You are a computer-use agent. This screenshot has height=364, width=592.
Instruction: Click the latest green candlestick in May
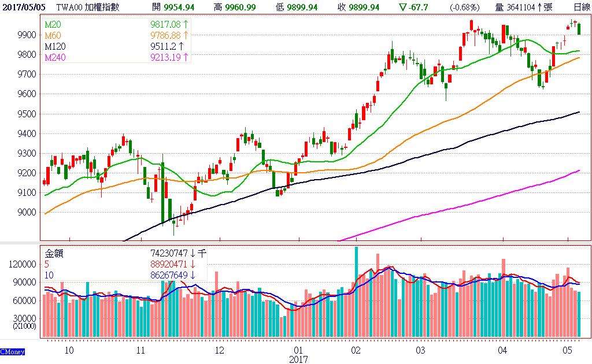[579, 28]
